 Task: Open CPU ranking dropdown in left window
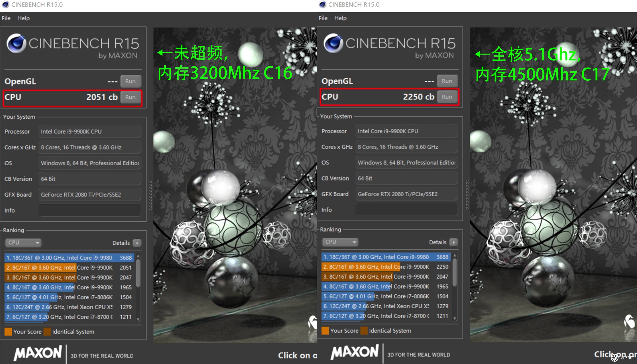click(x=23, y=242)
